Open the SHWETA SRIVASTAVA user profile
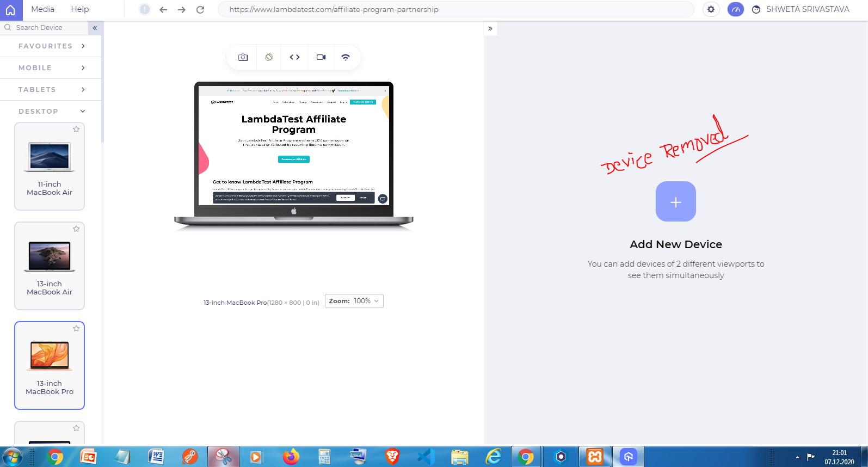This screenshot has width=868, height=467. coord(801,9)
